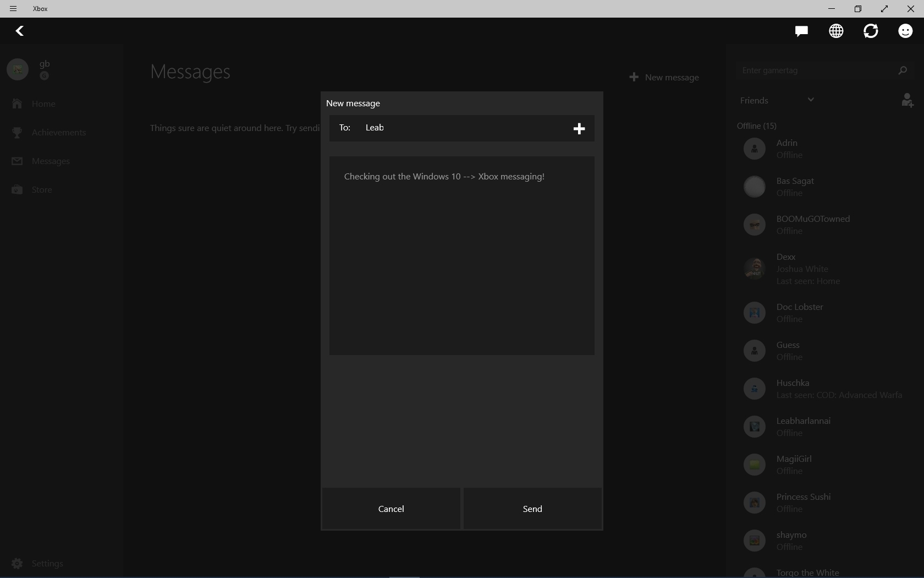Go back using the back arrow
This screenshot has height=578, width=924.
click(20, 31)
